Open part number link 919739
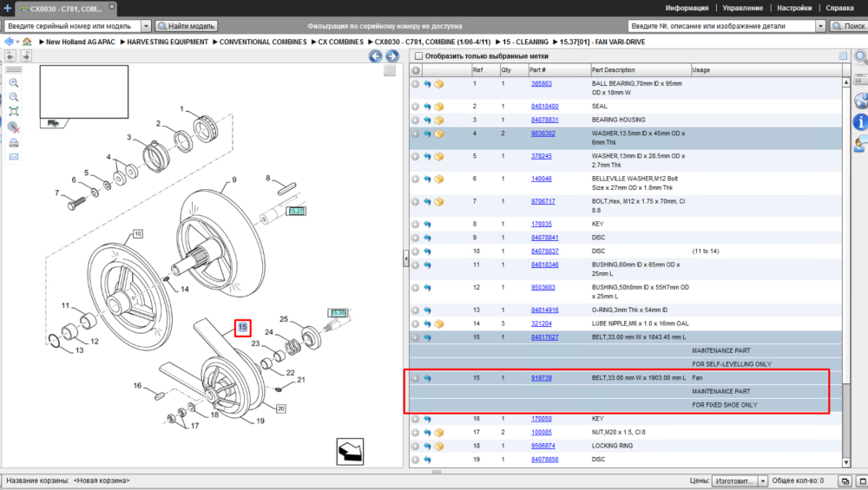The height and width of the screenshot is (490, 868). coord(542,378)
